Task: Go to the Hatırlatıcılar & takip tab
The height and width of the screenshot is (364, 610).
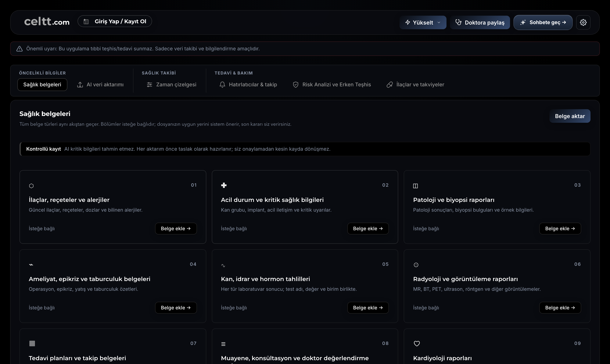Action: [248, 84]
